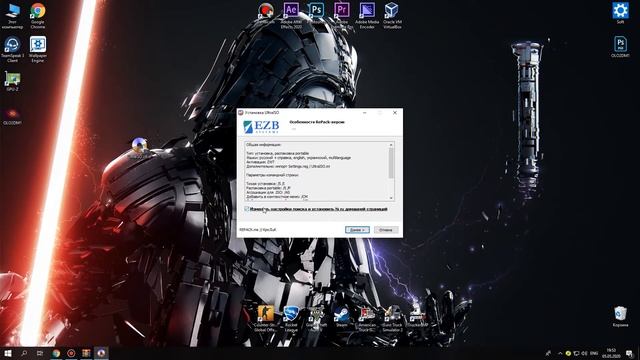640x360 pixels.
Task: Close the UltraISO installer window
Action: [395, 113]
